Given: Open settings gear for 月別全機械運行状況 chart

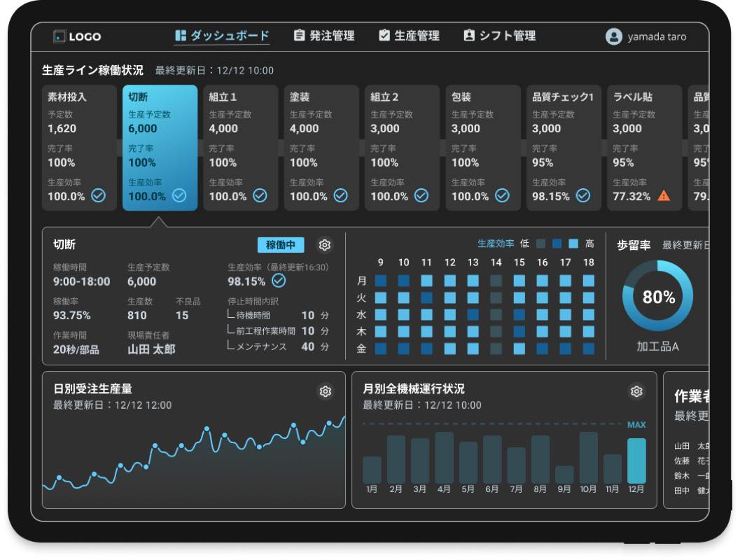Looking at the screenshot, I should coord(636,391).
